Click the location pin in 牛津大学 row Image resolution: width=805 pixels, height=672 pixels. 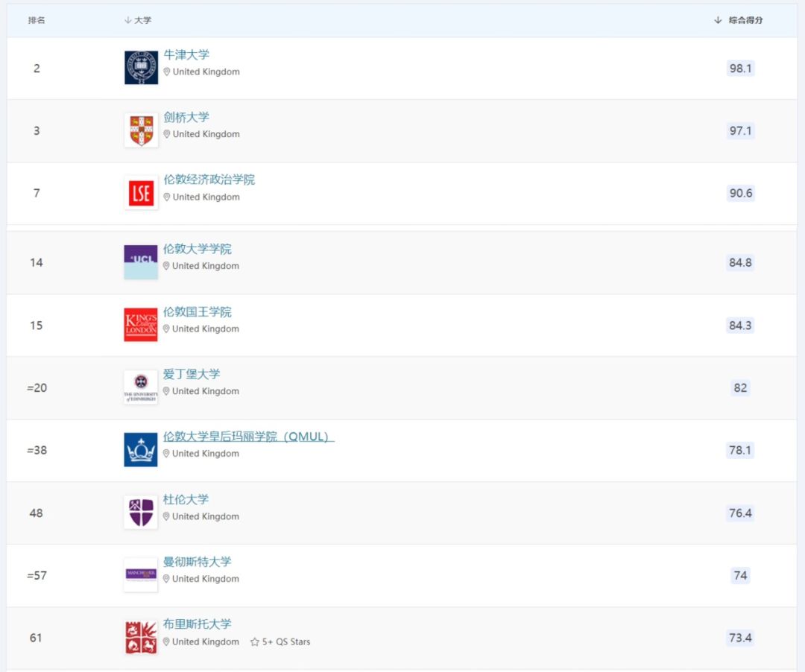tap(167, 72)
